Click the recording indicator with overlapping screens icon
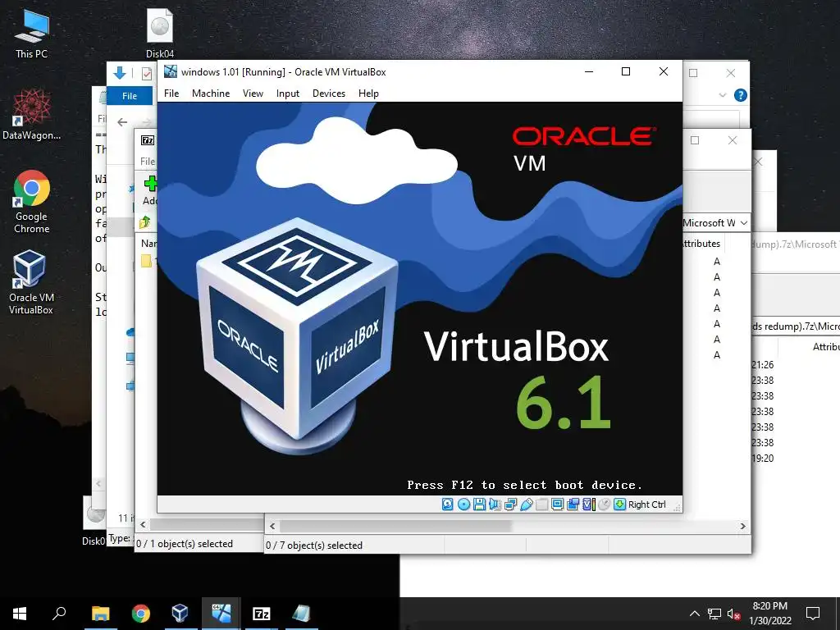The height and width of the screenshot is (630, 840). click(573, 504)
